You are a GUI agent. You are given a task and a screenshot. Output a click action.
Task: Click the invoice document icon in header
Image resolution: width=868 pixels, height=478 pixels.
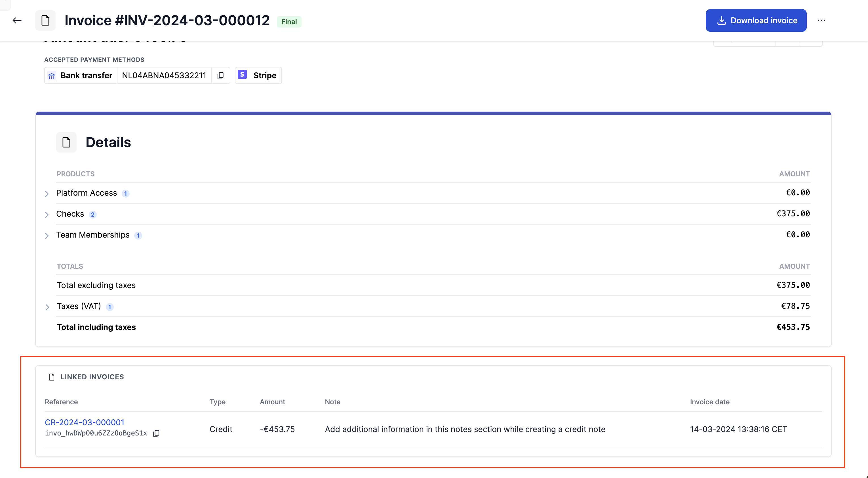[x=45, y=20]
